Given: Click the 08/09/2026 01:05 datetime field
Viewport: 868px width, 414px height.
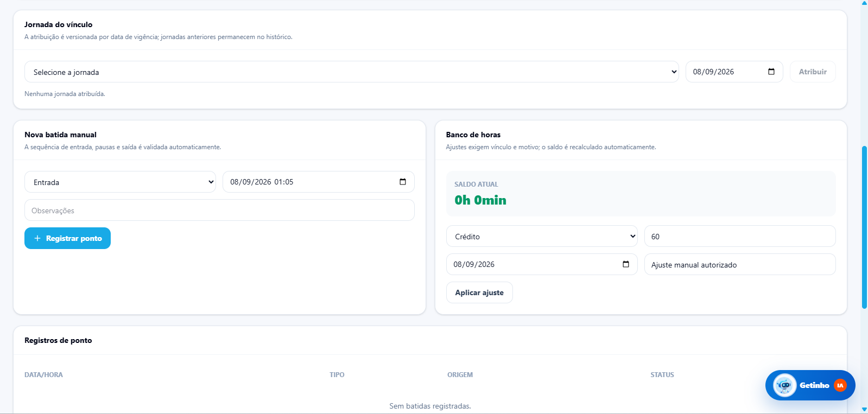Looking at the screenshot, I should coord(318,182).
